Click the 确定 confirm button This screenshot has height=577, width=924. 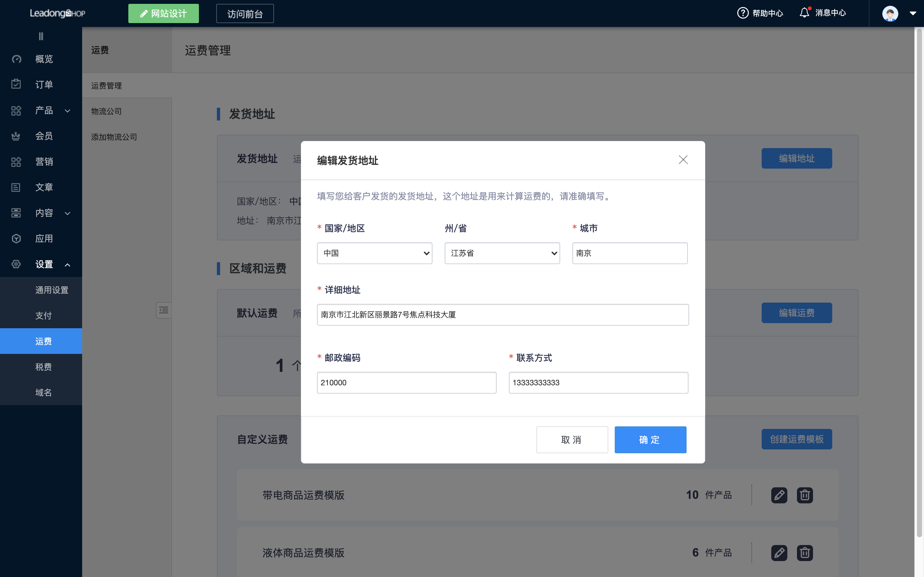(650, 439)
